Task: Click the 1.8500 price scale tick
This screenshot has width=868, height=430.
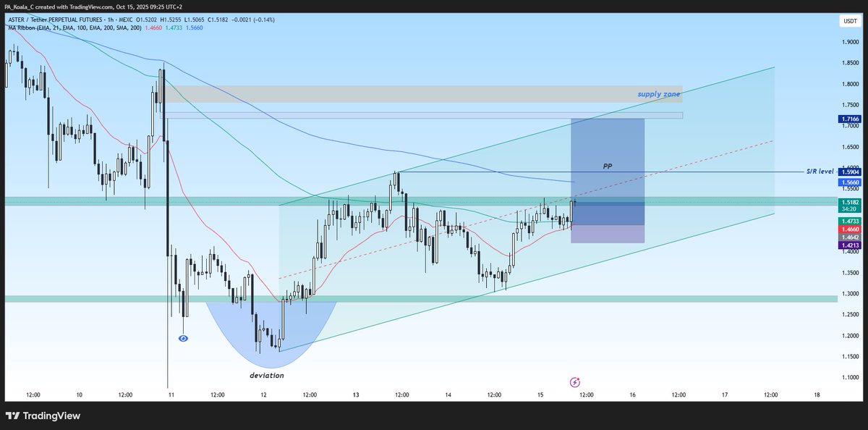Action: point(849,63)
